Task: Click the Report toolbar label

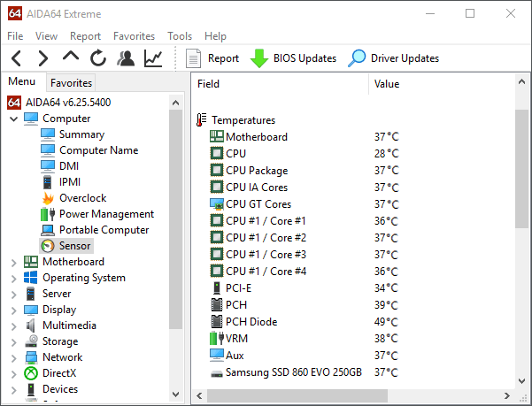Action: (x=223, y=58)
